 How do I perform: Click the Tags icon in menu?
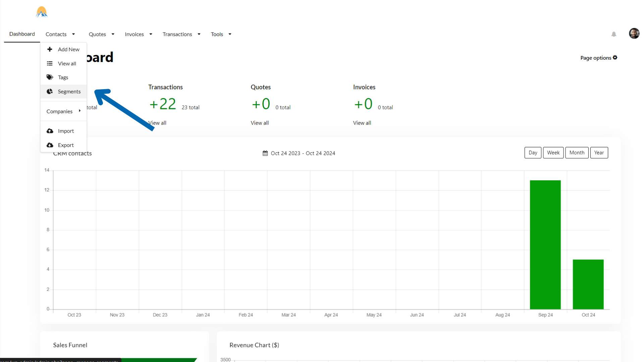pyautogui.click(x=50, y=77)
